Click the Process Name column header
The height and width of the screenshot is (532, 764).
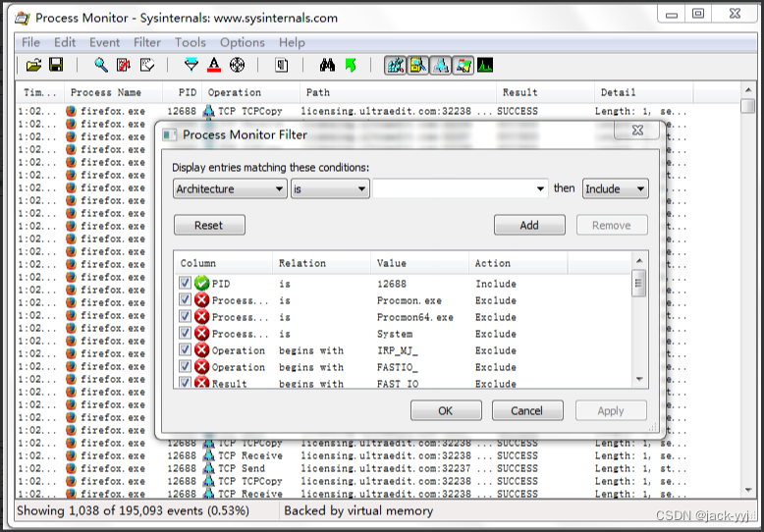[x=113, y=92]
